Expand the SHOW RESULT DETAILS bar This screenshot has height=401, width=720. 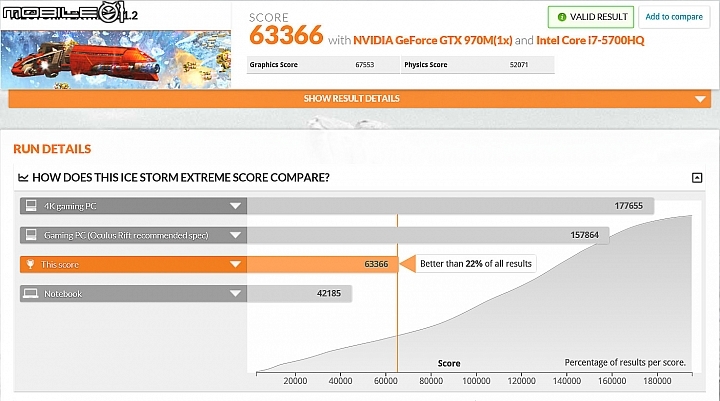[x=360, y=99]
